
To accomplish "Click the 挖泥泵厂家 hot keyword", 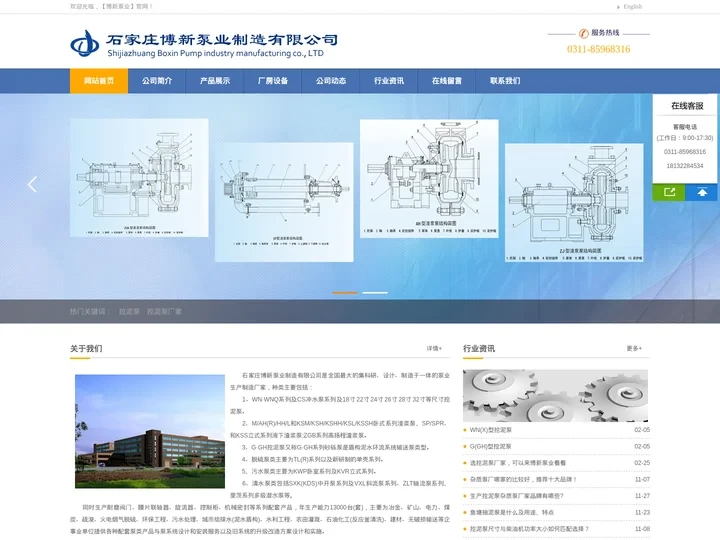I will [164, 311].
